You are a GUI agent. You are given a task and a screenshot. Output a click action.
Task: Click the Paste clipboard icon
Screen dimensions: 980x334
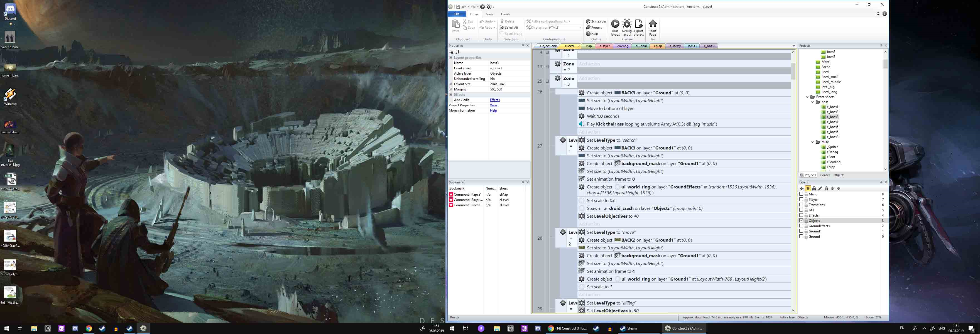click(455, 24)
